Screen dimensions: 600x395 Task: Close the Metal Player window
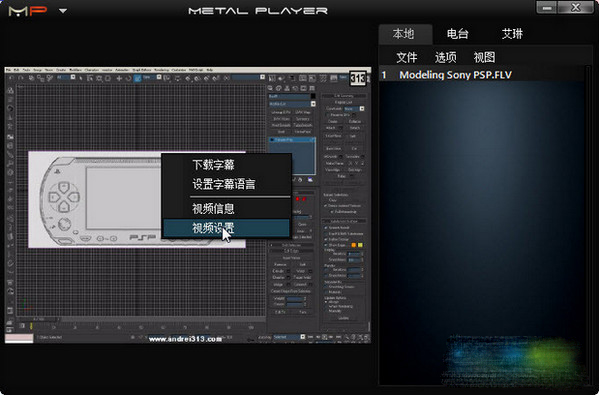coord(576,8)
